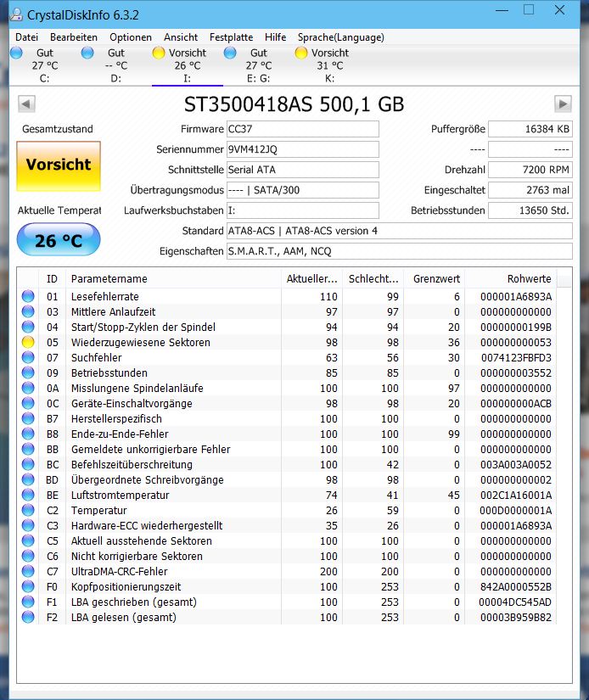Open the Optionen menu
The width and height of the screenshot is (589, 700).
[131, 37]
